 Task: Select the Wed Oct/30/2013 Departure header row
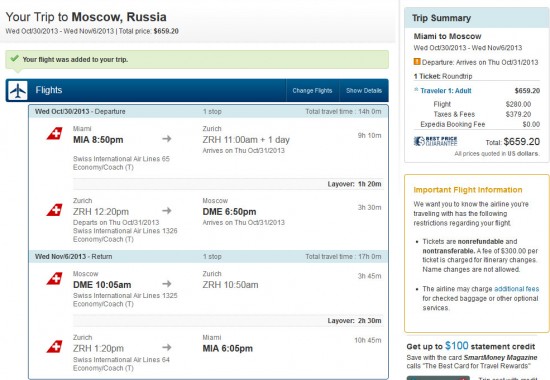[208, 111]
